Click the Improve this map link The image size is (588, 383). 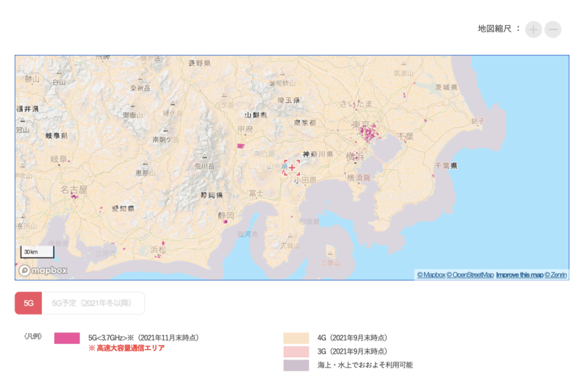519,275
